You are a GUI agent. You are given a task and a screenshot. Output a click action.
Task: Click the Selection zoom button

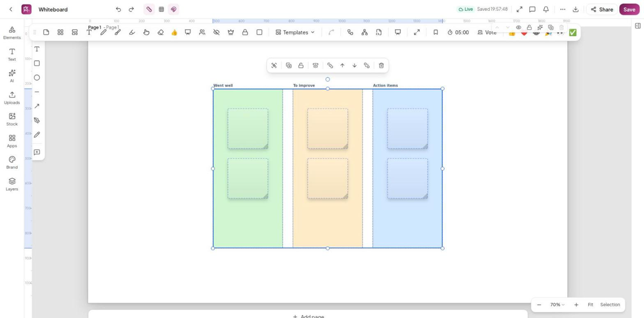pyautogui.click(x=610, y=305)
